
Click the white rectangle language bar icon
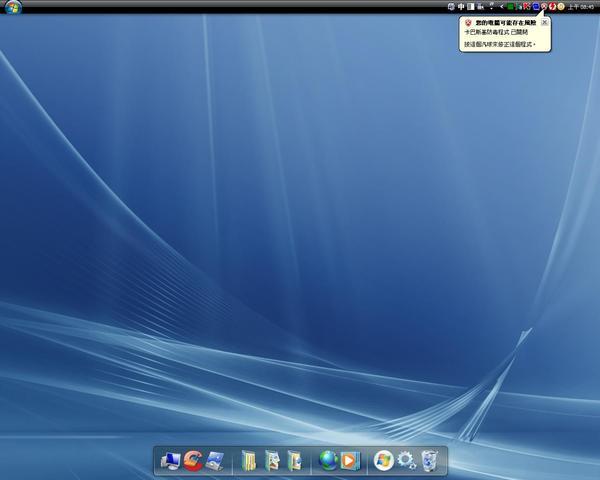click(471, 7)
